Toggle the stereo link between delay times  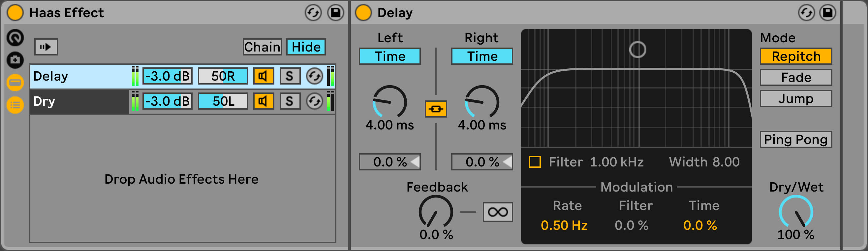tap(436, 109)
